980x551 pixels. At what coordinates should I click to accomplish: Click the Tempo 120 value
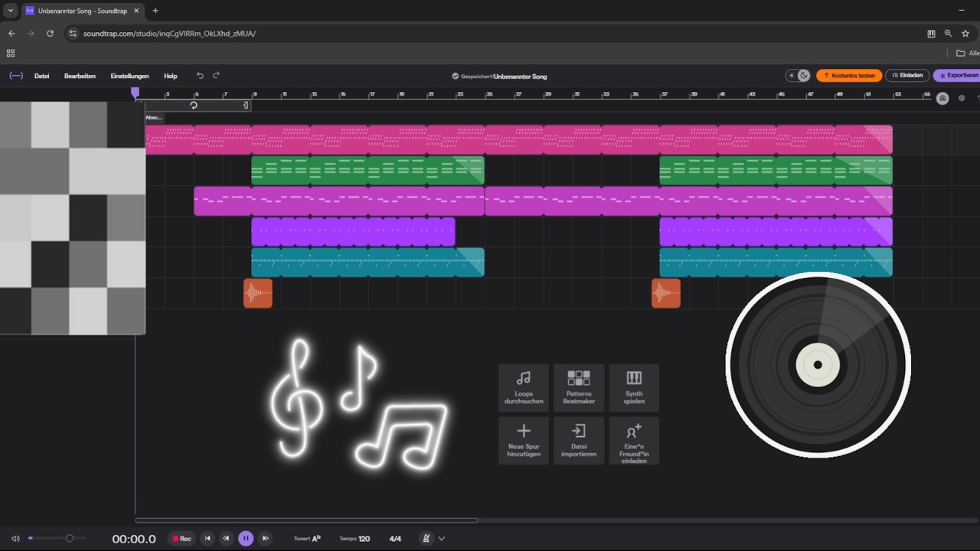point(354,539)
